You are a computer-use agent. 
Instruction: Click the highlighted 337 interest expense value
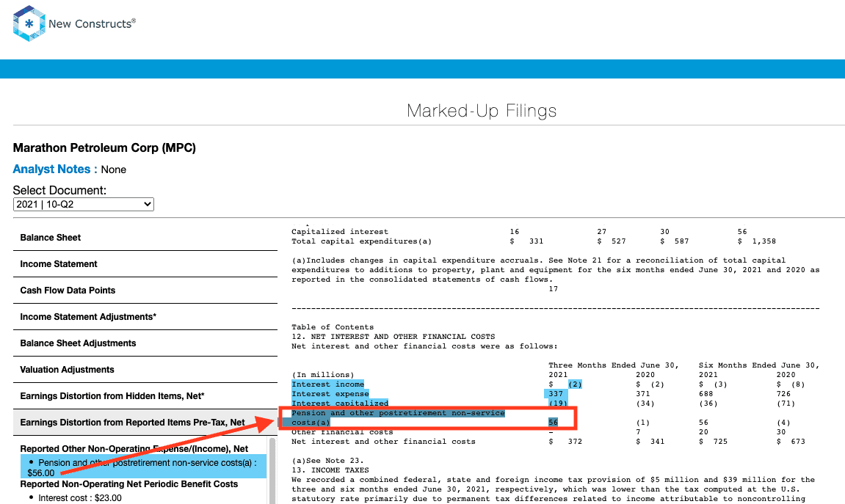556,394
